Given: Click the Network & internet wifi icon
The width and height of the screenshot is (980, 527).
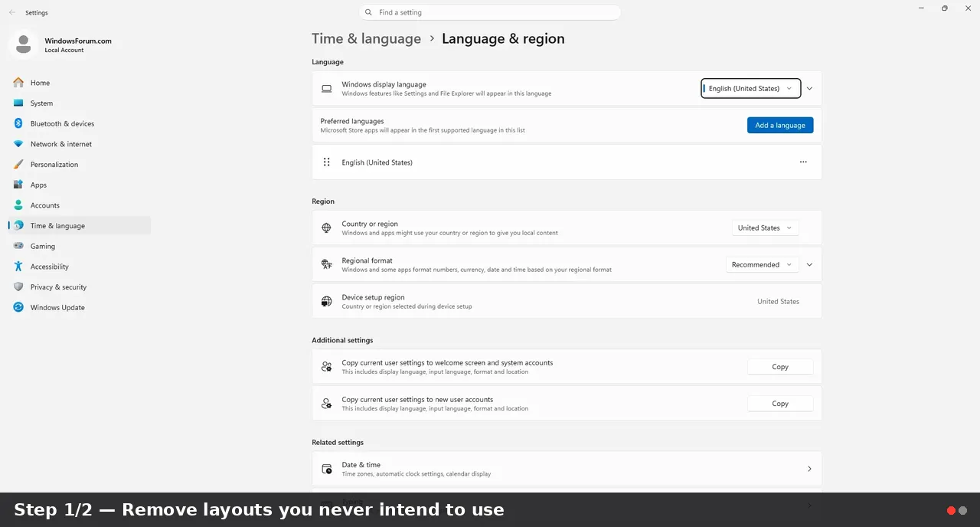Looking at the screenshot, I should [x=18, y=144].
